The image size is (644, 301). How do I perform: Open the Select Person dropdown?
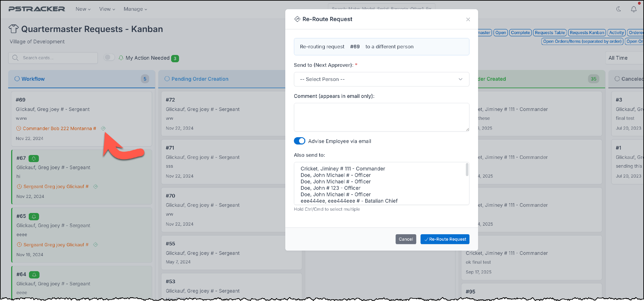381,79
